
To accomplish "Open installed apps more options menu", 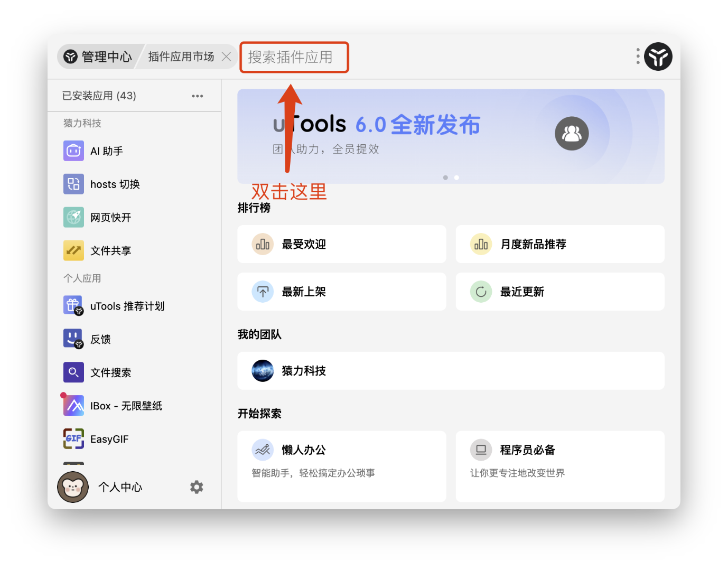I will coord(198,96).
